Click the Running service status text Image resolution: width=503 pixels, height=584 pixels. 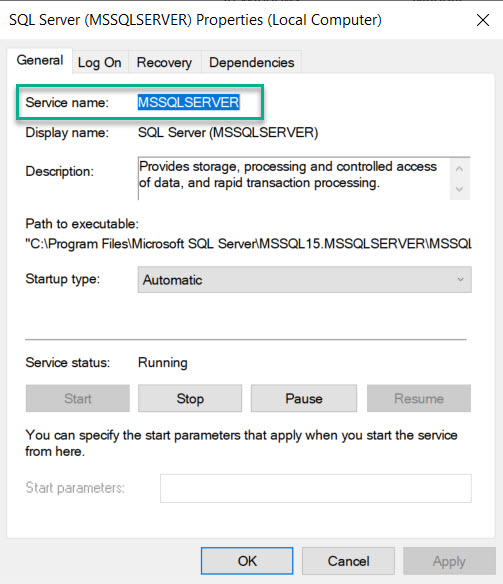[x=163, y=363]
